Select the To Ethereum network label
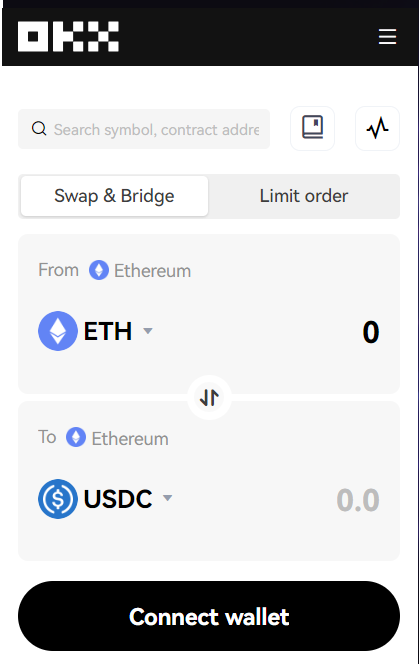 pyautogui.click(x=130, y=439)
